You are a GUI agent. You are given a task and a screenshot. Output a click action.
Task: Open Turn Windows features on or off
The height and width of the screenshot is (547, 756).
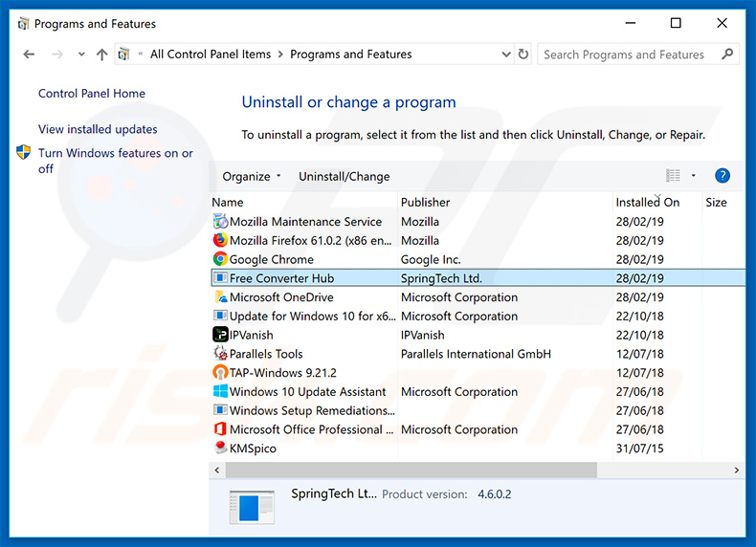tap(116, 161)
